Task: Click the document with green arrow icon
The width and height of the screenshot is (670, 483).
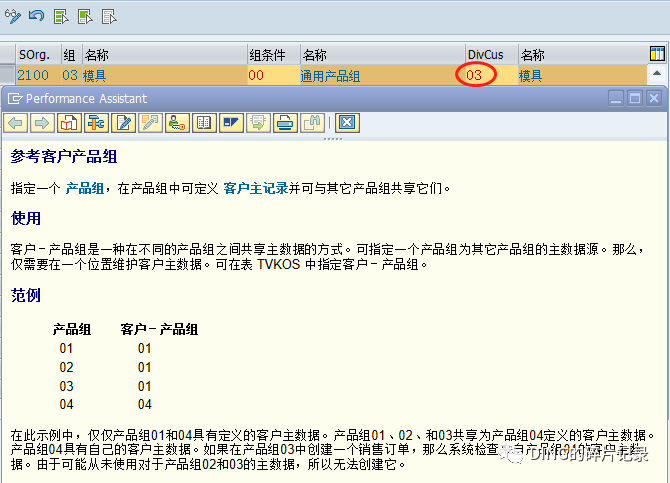Action: tap(258, 123)
